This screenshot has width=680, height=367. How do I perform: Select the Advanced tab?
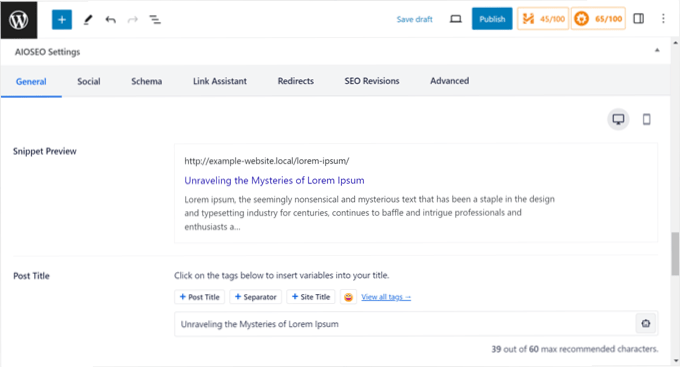450,81
